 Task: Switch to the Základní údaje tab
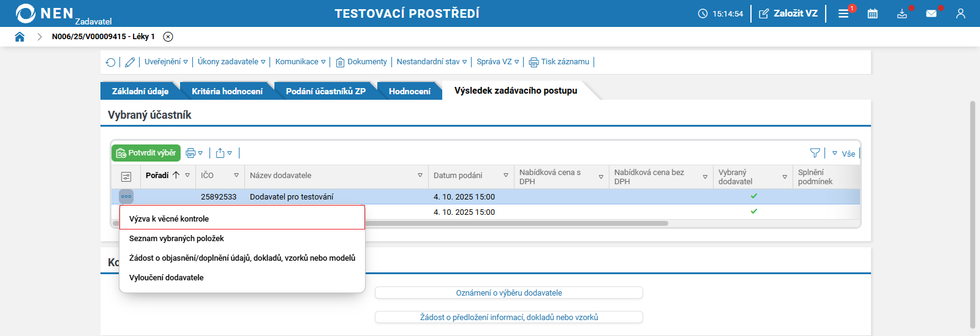coord(140,91)
